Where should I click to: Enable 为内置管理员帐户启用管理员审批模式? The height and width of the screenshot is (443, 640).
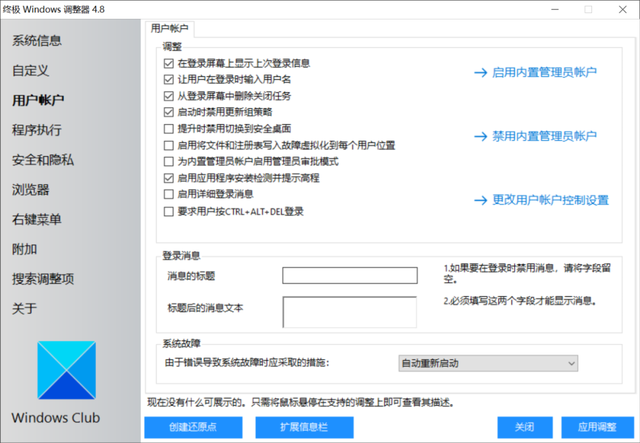169,161
